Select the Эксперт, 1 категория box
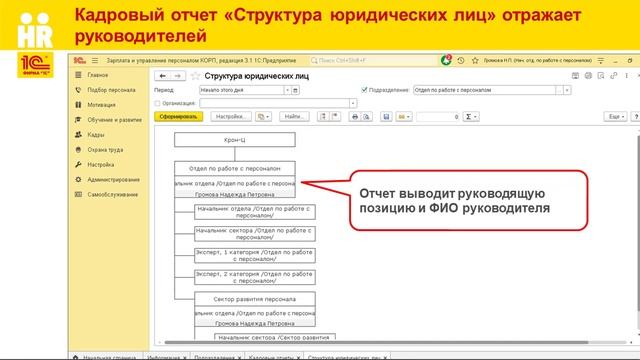Screen dimensions: 640x360 [x=255, y=256]
